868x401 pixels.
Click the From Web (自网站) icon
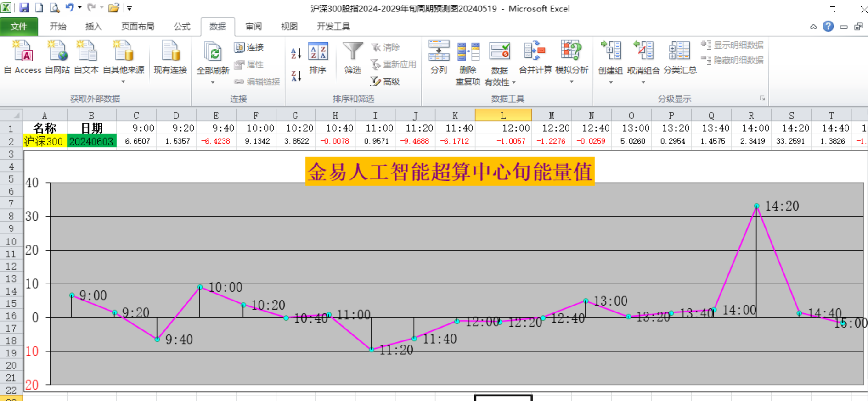point(57,57)
